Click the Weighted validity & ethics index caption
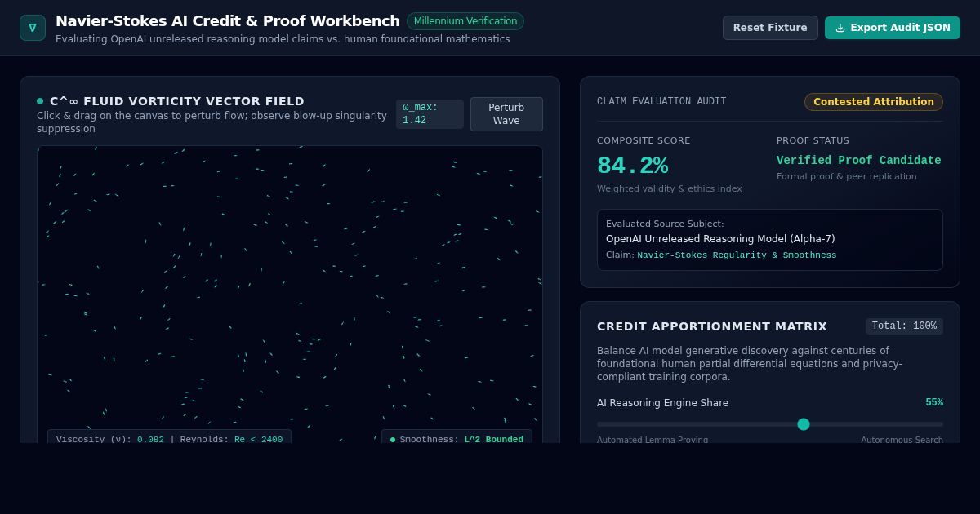 (x=670, y=189)
